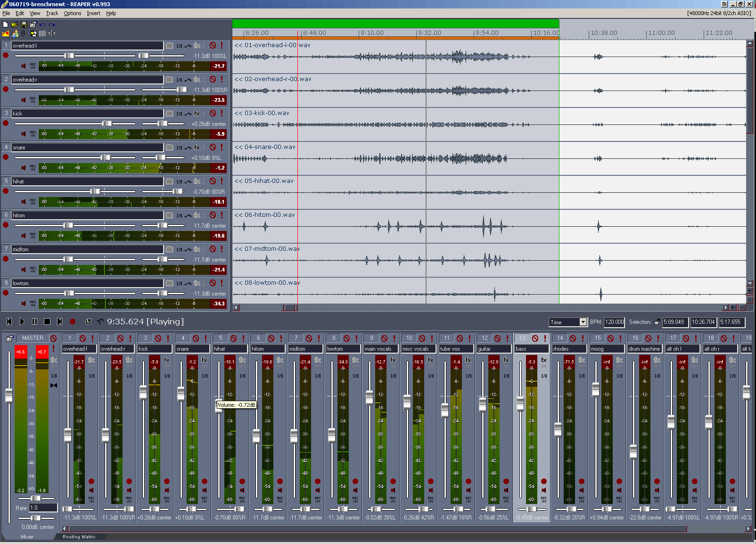Click the add-people icon in the toolbar
The width and height of the screenshot is (756, 544).
[x=16, y=33]
